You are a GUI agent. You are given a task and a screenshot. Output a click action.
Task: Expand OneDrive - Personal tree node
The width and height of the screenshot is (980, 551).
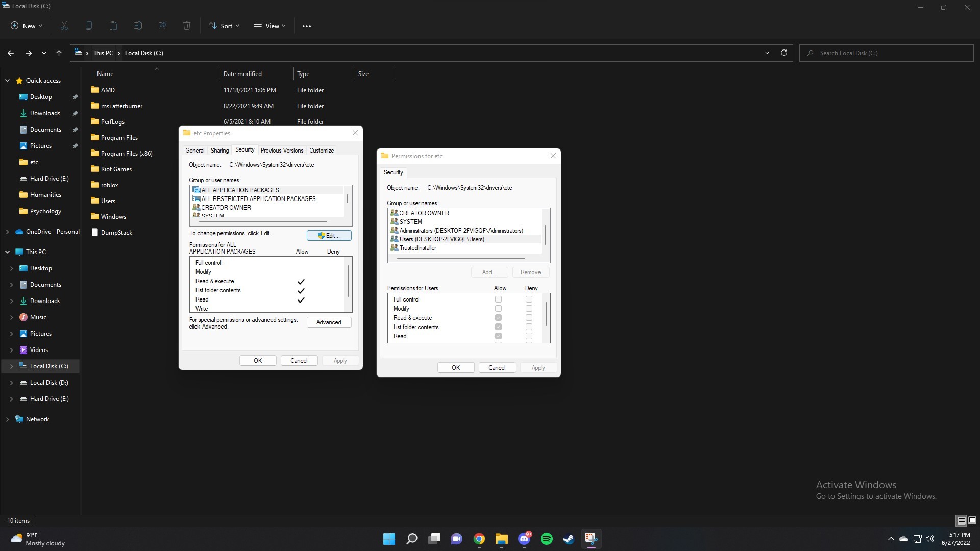pos(7,232)
